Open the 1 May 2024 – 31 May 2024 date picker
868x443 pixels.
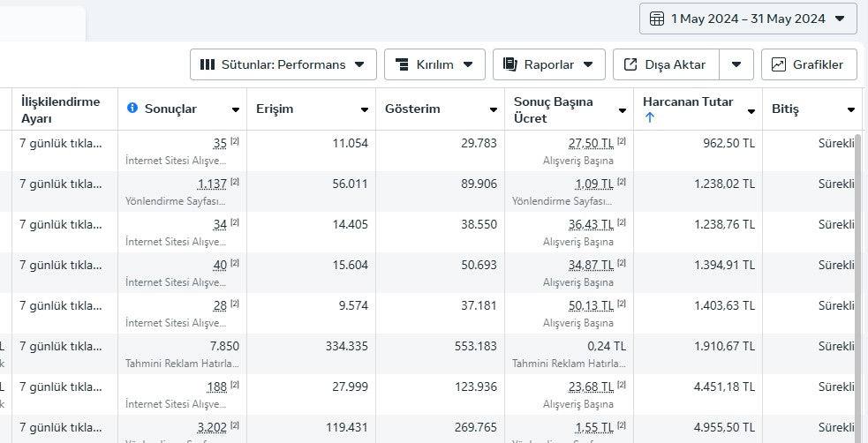click(x=748, y=19)
